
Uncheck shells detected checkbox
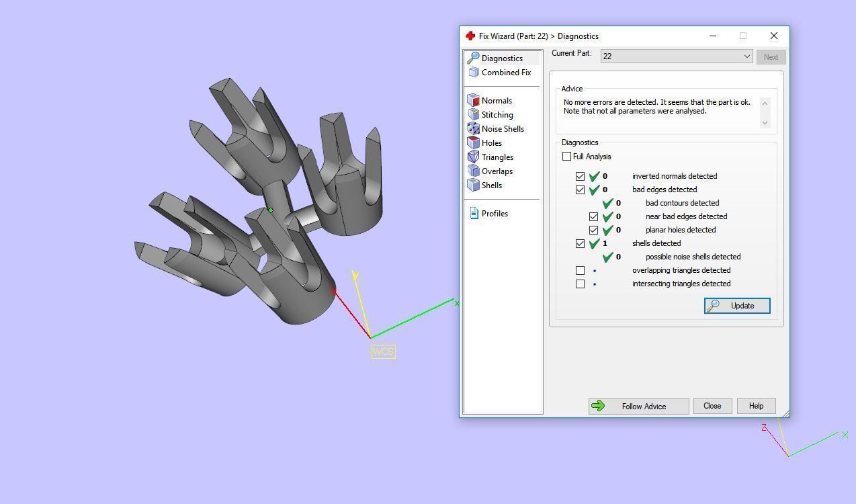click(x=580, y=243)
